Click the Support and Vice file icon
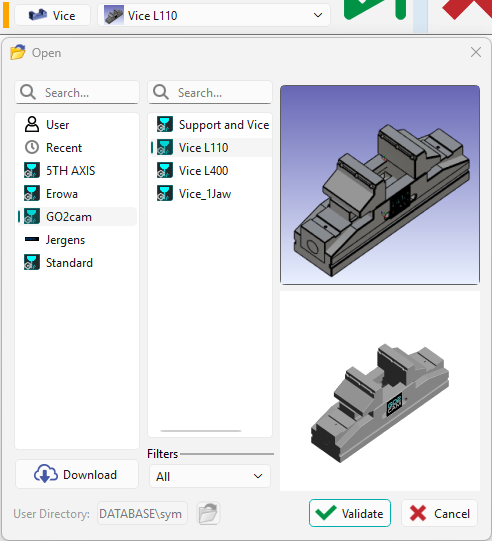492x541 pixels. 165,124
